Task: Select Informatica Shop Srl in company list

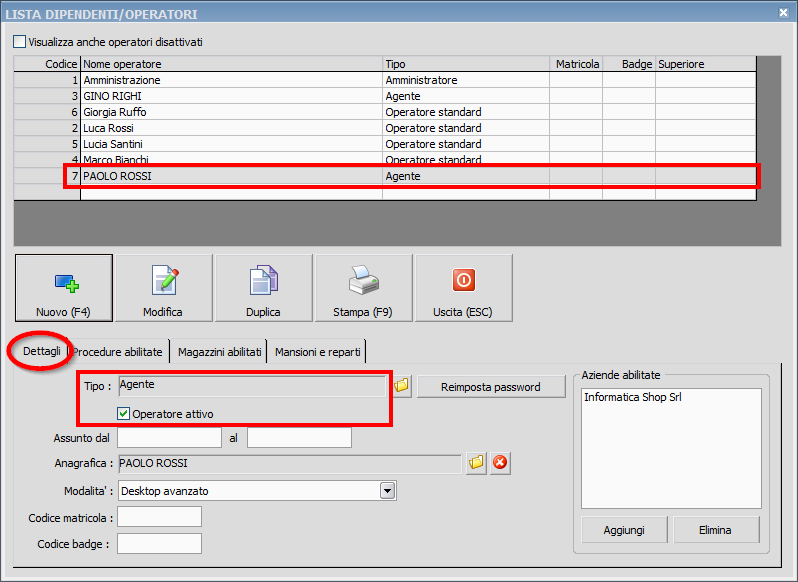Action: (x=634, y=398)
